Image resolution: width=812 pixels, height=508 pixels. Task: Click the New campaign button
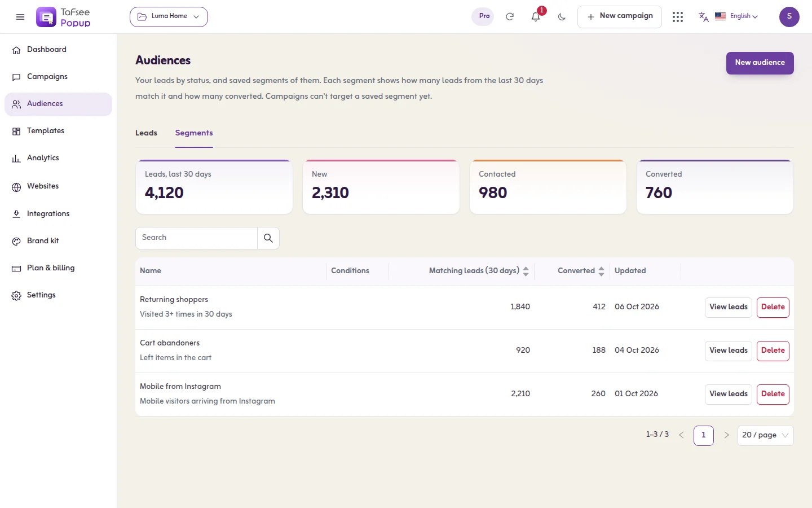(x=619, y=17)
